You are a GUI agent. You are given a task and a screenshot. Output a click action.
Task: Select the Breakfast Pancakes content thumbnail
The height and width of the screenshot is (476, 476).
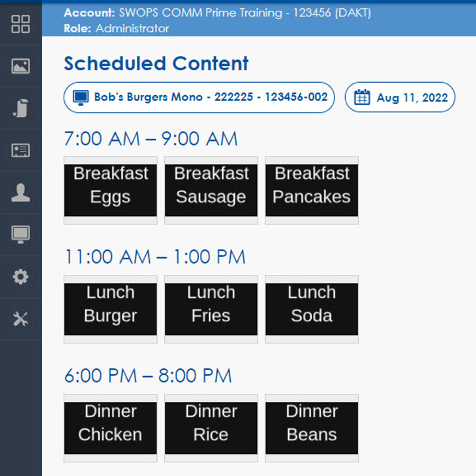[312, 190]
